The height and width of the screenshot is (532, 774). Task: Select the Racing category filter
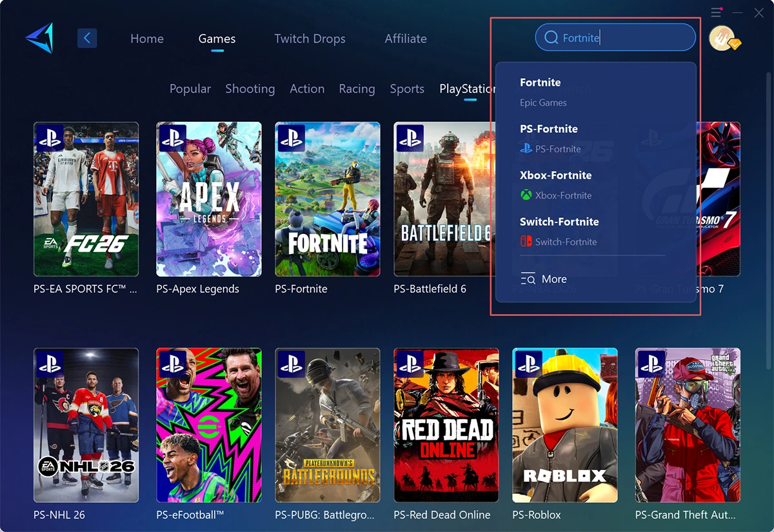tap(357, 88)
